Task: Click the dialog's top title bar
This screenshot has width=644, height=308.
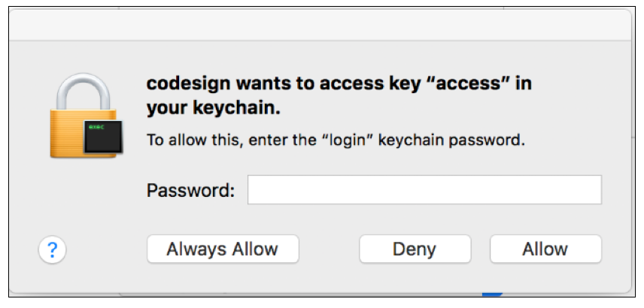Action: (322, 24)
